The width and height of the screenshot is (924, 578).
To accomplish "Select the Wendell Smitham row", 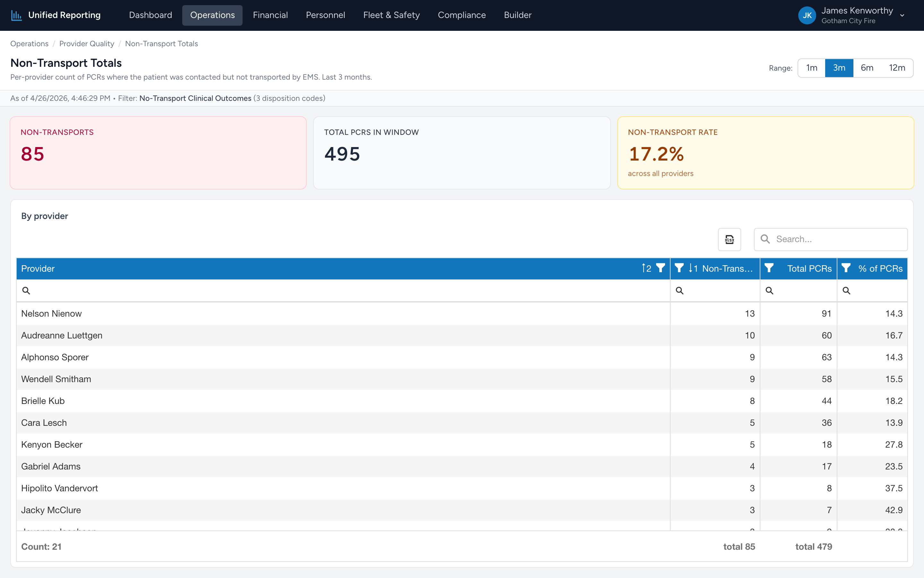I will point(462,379).
